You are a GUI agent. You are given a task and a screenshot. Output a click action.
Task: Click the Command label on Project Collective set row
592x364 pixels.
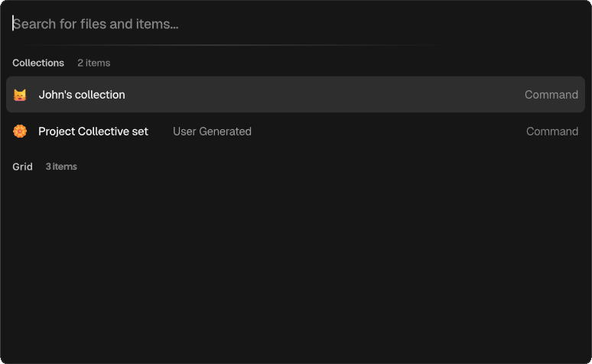[x=552, y=132]
